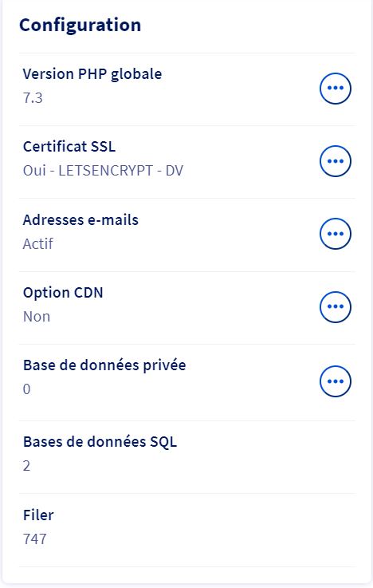
Task: Select the Base de données privée label
Action: (104, 365)
